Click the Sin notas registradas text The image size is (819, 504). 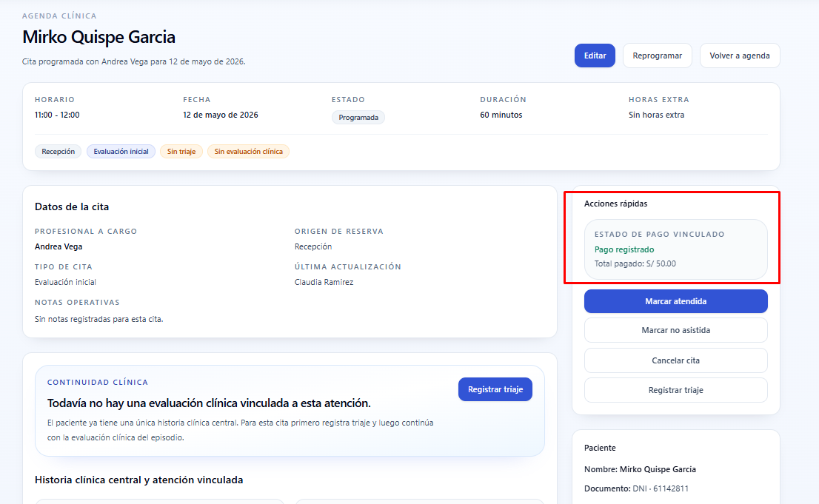pos(98,319)
